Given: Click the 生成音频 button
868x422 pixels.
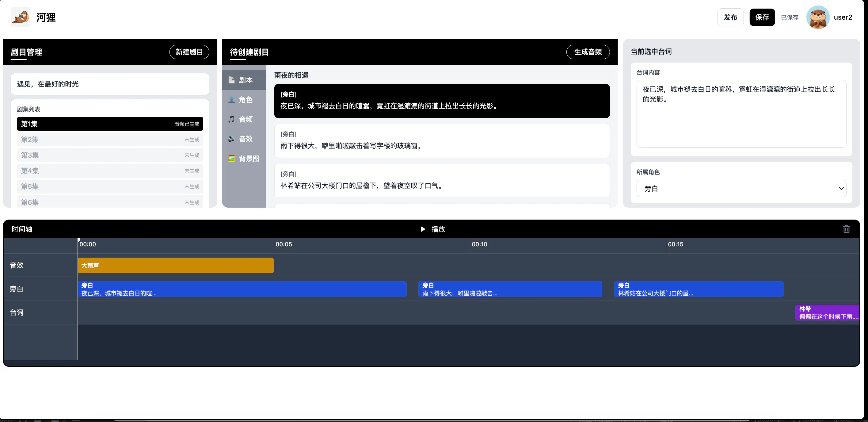Looking at the screenshot, I should [x=588, y=52].
